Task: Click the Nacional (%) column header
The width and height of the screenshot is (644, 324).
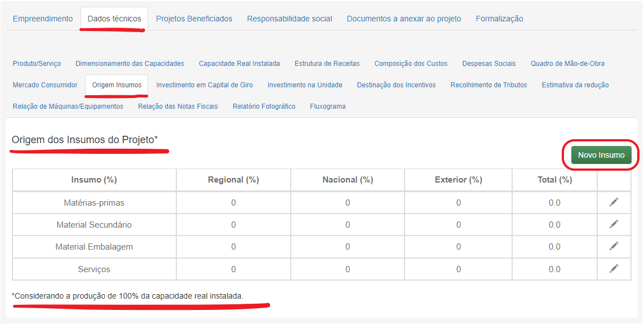Action: pyautogui.click(x=348, y=180)
